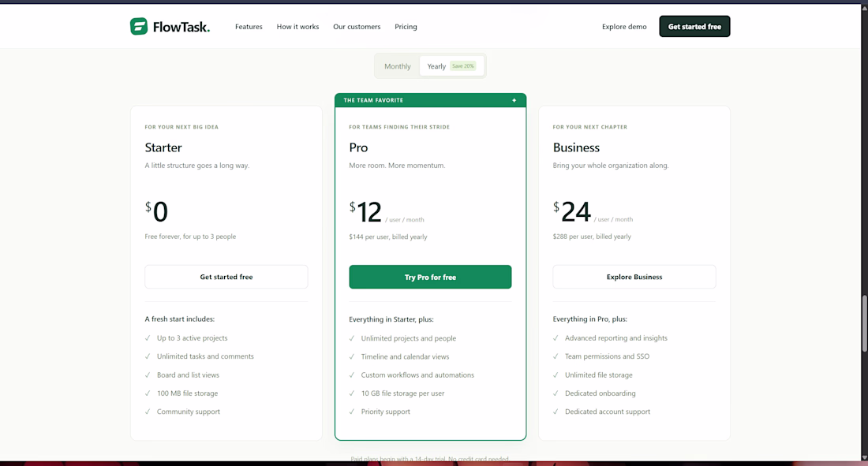Click "Team permissions and SSO"
Screen dimensions: 868x466
click(608, 356)
